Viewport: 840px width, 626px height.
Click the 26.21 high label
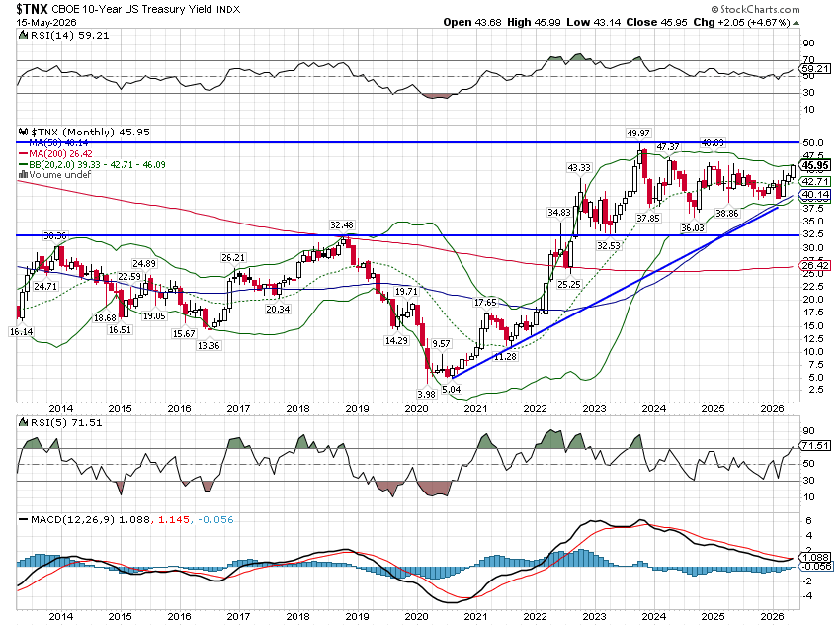pyautogui.click(x=233, y=258)
